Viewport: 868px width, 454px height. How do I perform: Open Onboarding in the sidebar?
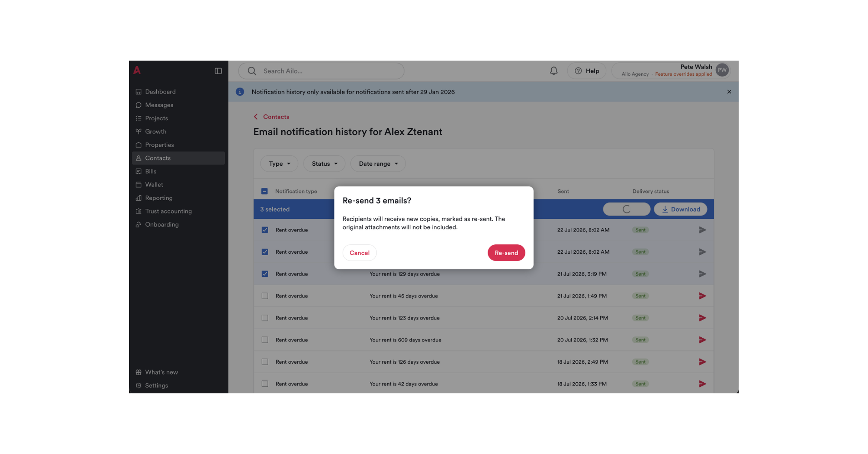click(178, 224)
